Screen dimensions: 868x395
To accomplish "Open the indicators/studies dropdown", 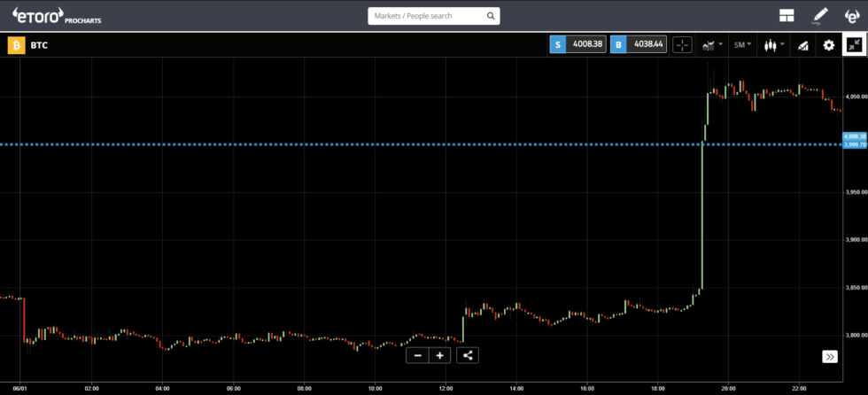I will pyautogui.click(x=712, y=45).
